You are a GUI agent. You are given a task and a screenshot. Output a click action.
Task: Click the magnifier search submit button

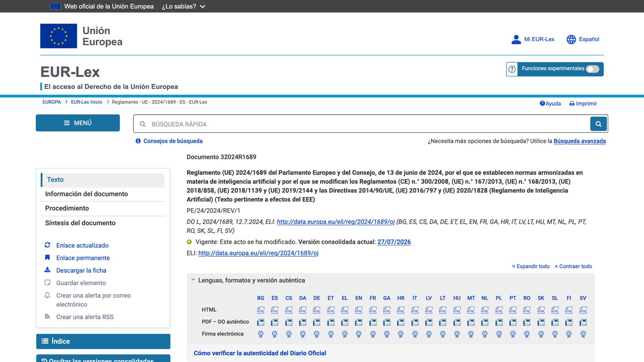tap(598, 124)
